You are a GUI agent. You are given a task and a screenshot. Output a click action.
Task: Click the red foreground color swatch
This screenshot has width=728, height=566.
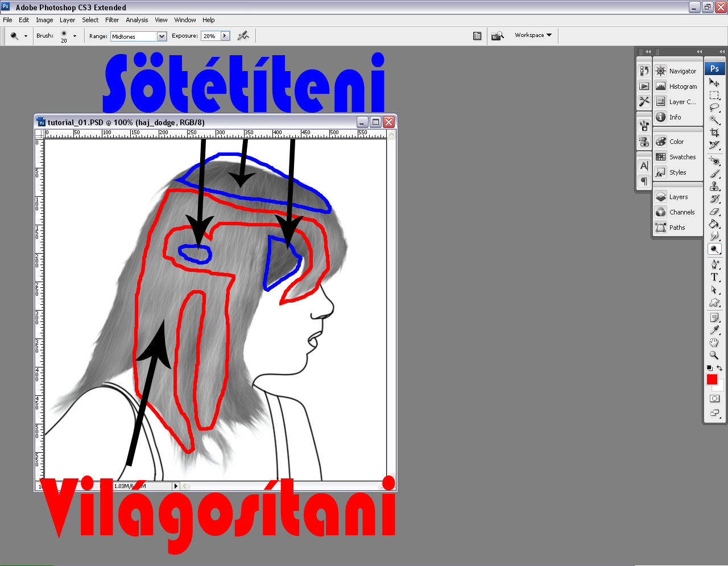point(712,379)
